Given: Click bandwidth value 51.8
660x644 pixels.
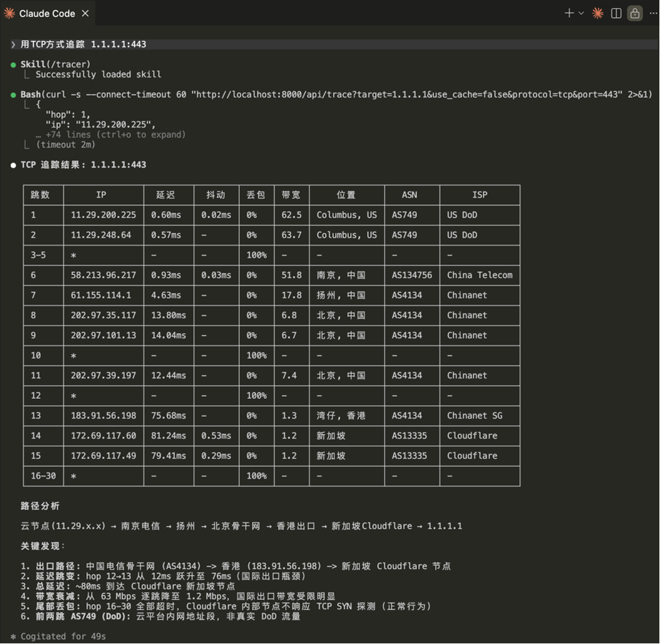Looking at the screenshot, I should [x=292, y=275].
